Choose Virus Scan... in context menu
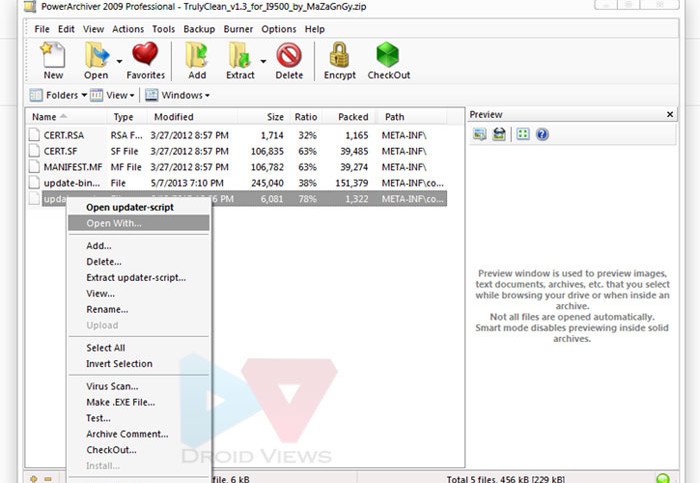Screen dimensions: 700x483 coord(138,386)
